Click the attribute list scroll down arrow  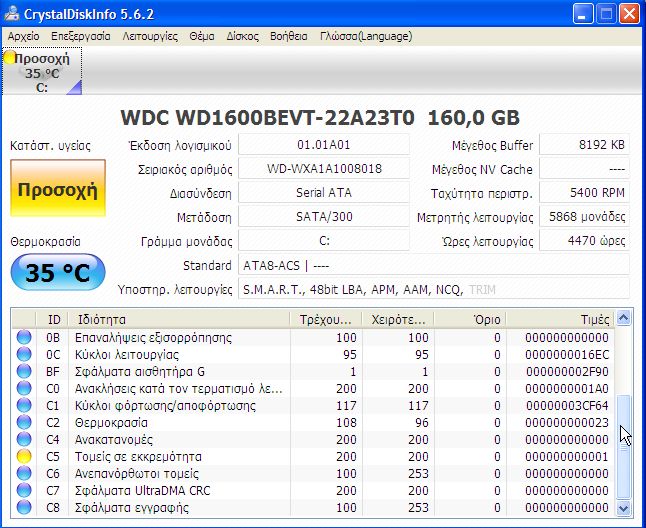click(624, 508)
